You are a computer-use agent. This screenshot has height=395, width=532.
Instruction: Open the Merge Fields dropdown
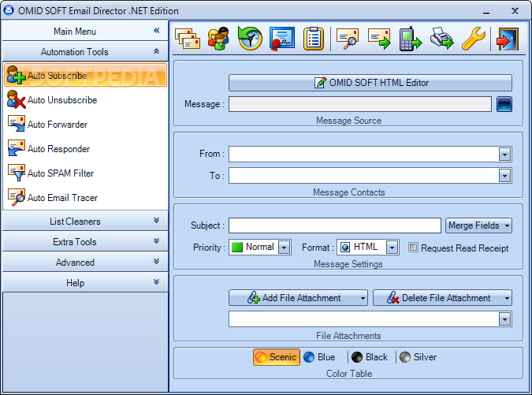478,225
